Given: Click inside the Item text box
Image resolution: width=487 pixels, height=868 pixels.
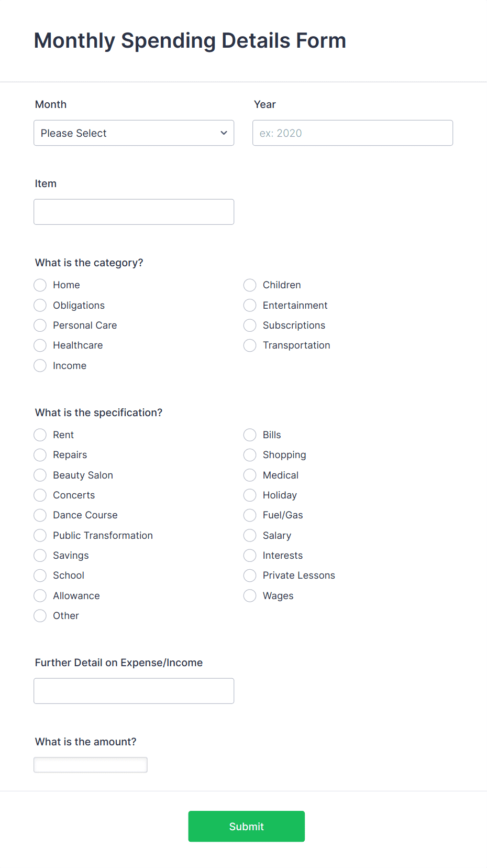Looking at the screenshot, I should click(x=134, y=211).
